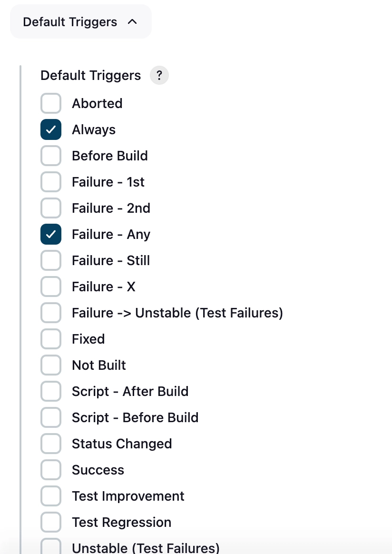Uncheck the Always trigger
The width and height of the screenshot is (392, 554).
click(51, 129)
